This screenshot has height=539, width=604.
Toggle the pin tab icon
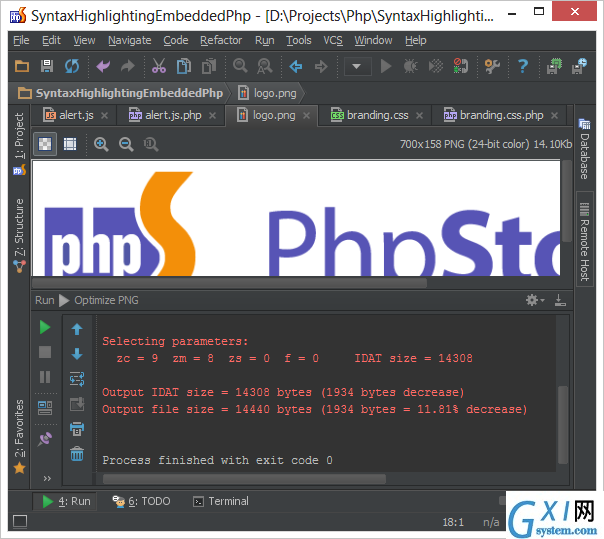[45, 439]
